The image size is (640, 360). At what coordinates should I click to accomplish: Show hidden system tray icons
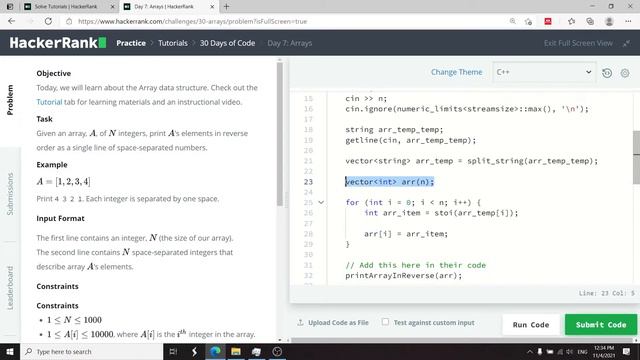point(529,351)
